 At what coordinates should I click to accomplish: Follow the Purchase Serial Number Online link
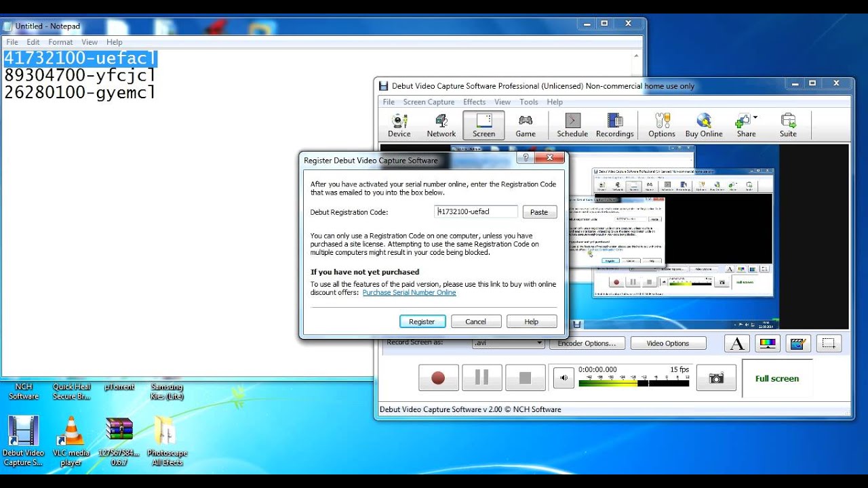[409, 293]
